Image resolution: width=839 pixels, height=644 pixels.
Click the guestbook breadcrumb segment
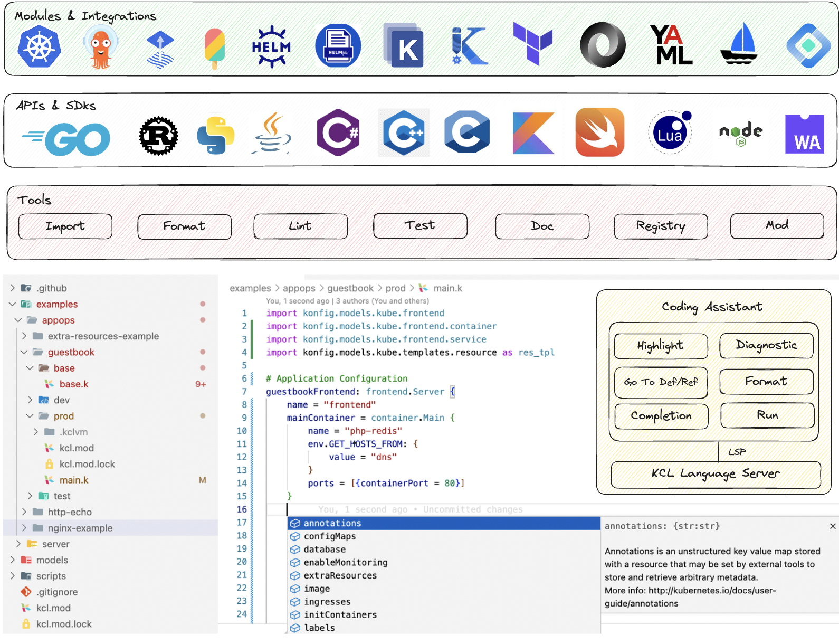pyautogui.click(x=350, y=288)
